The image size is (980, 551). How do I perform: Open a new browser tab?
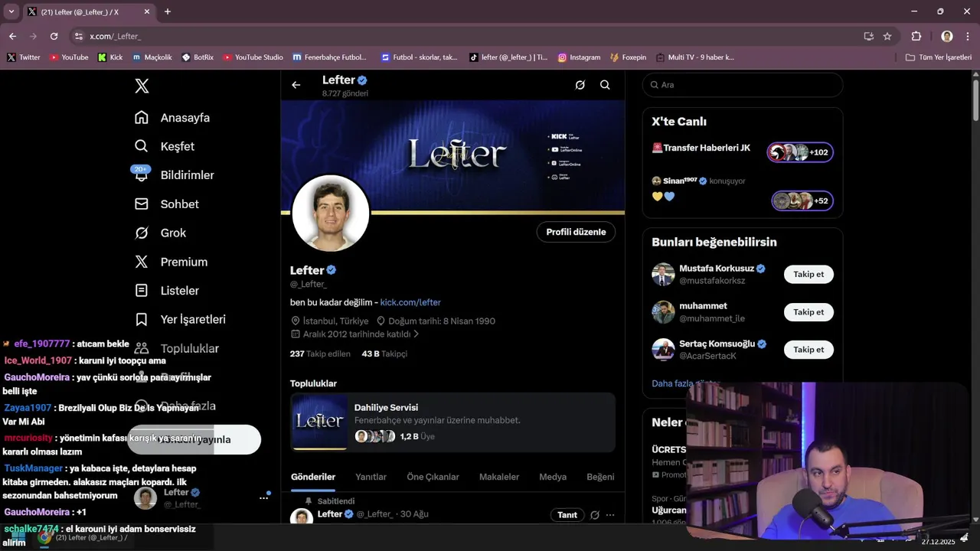coord(168,11)
